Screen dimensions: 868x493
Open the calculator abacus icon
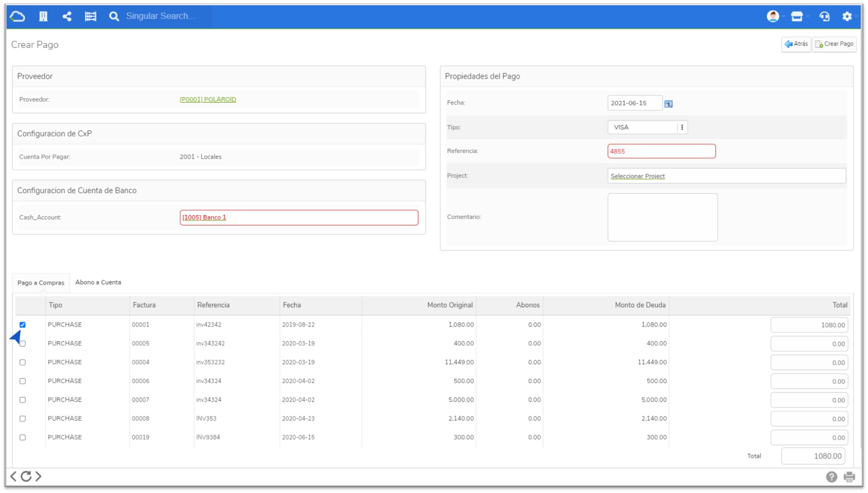[90, 16]
